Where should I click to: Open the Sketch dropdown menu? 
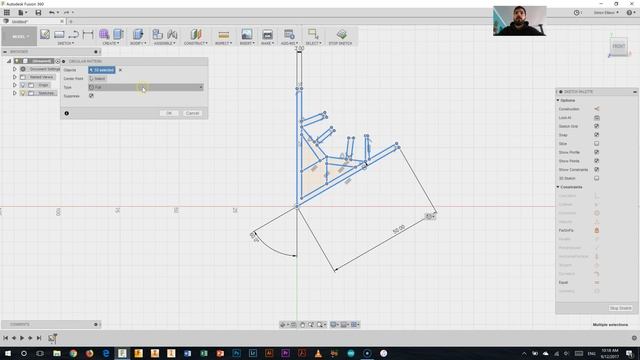coord(65,43)
